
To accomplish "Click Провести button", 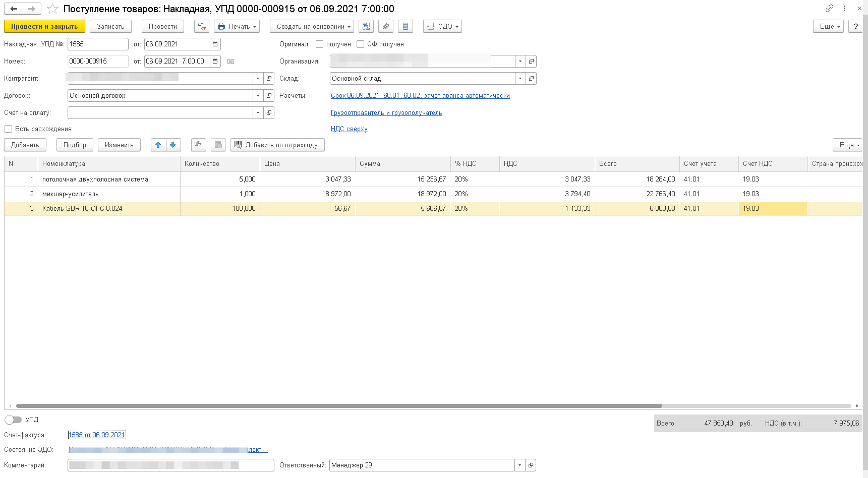I will pyautogui.click(x=162, y=27).
